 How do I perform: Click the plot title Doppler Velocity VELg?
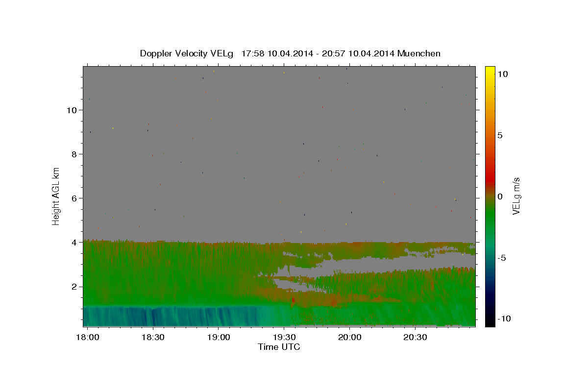187,53
